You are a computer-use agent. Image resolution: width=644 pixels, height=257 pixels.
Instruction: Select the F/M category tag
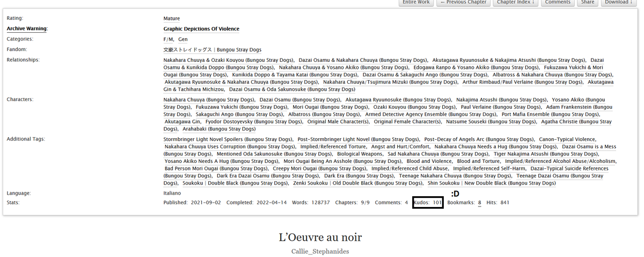coord(169,39)
